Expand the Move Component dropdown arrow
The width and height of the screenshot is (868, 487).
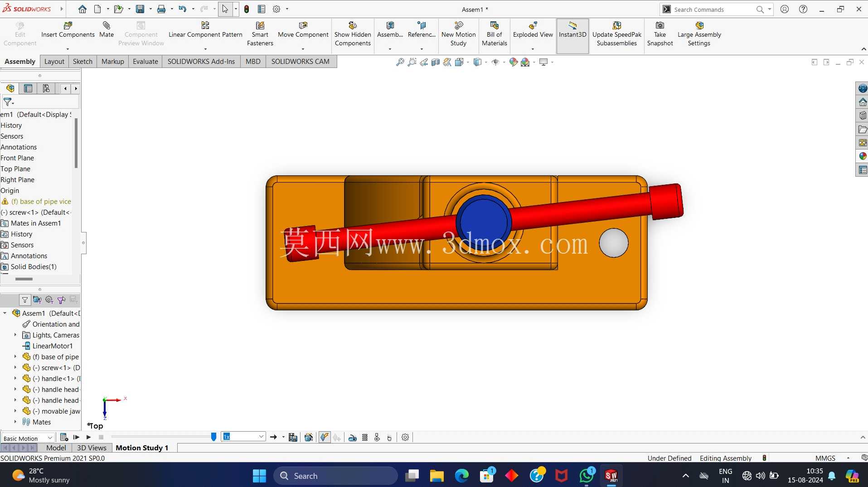[303, 49]
